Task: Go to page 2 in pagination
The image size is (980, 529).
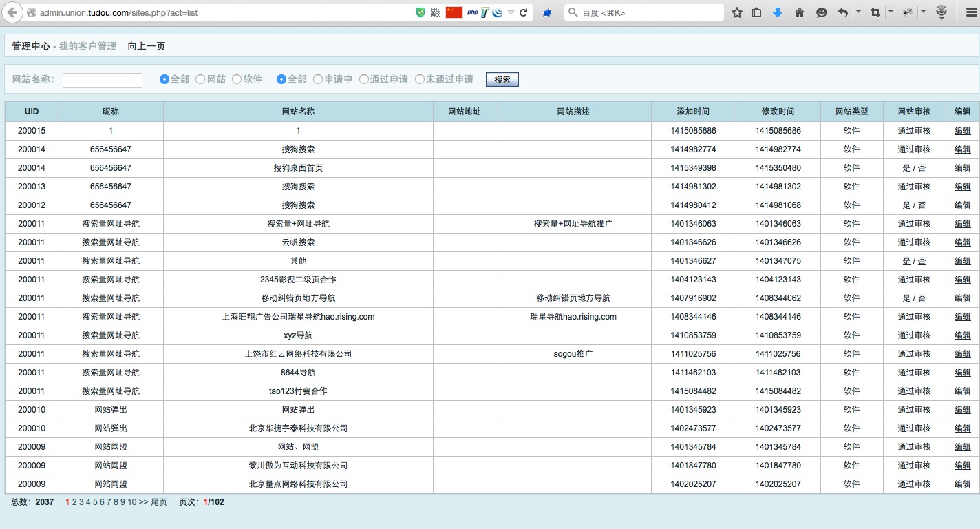Action: (74, 502)
